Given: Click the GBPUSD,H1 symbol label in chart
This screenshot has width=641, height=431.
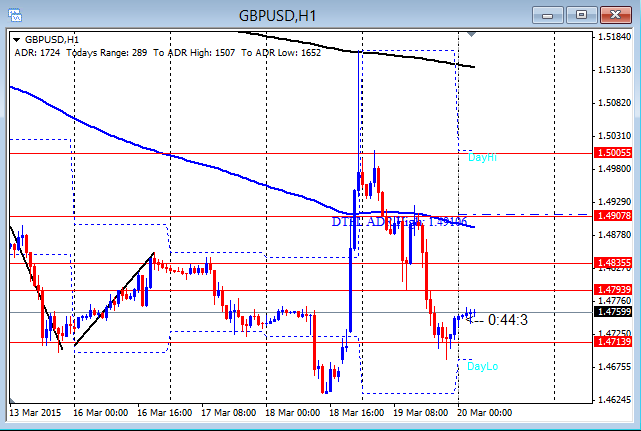Looking at the screenshot, I should pyautogui.click(x=52, y=40).
